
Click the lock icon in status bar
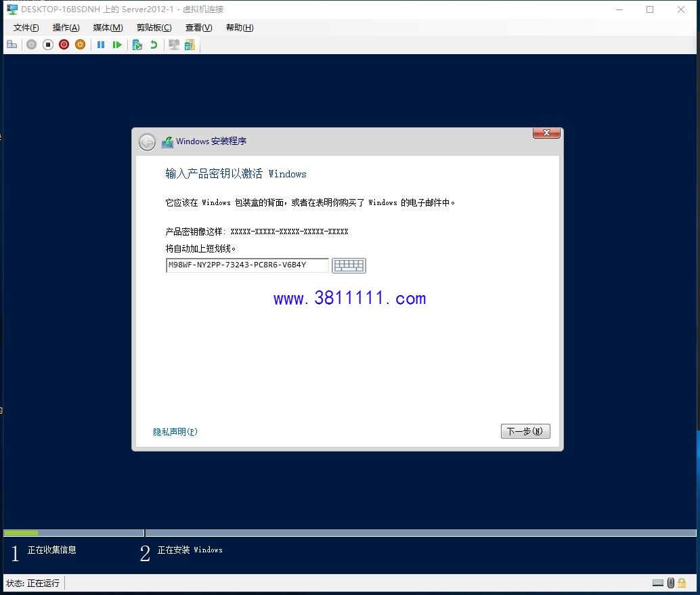[682, 583]
